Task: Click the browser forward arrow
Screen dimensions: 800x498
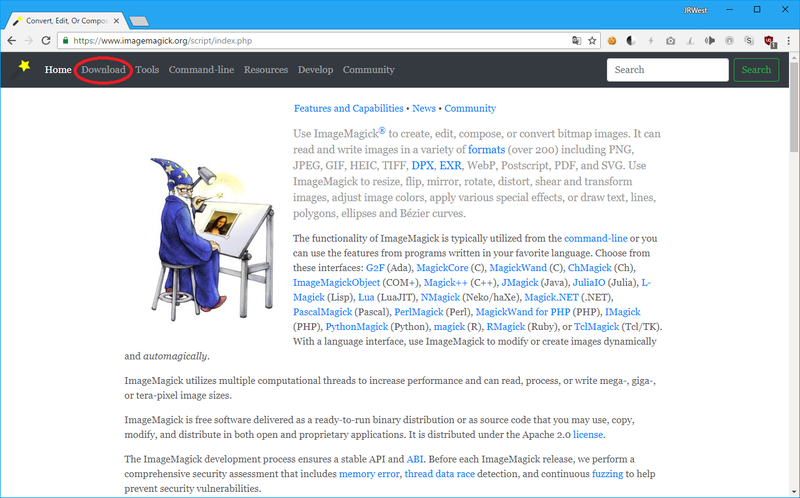Action: pos(29,41)
